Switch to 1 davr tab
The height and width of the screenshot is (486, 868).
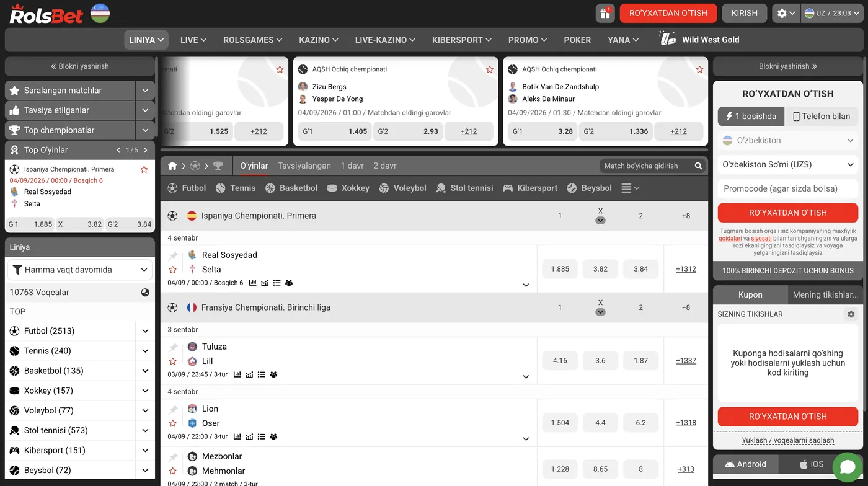[352, 166]
